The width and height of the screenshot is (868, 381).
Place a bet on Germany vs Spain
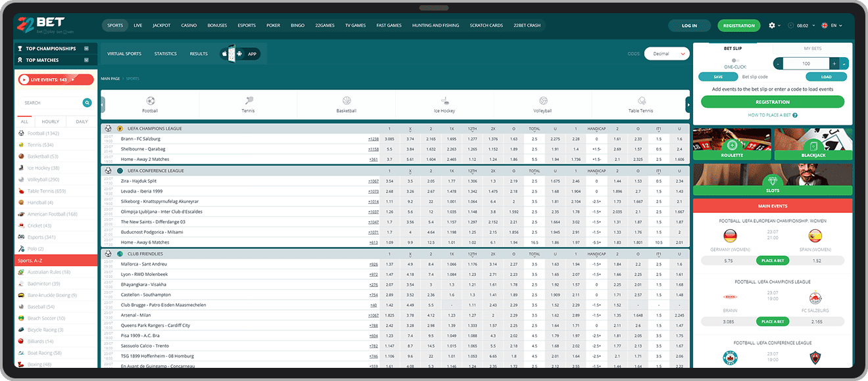click(773, 261)
